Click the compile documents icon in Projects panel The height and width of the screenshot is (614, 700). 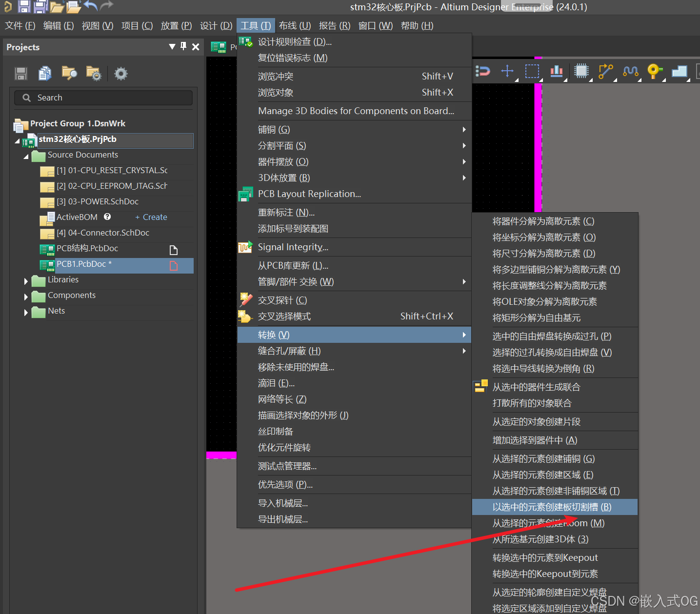click(x=45, y=73)
